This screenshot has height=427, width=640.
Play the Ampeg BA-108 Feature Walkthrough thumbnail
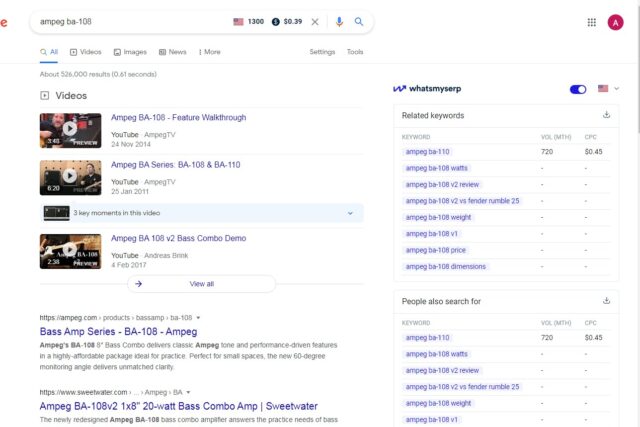click(70, 130)
